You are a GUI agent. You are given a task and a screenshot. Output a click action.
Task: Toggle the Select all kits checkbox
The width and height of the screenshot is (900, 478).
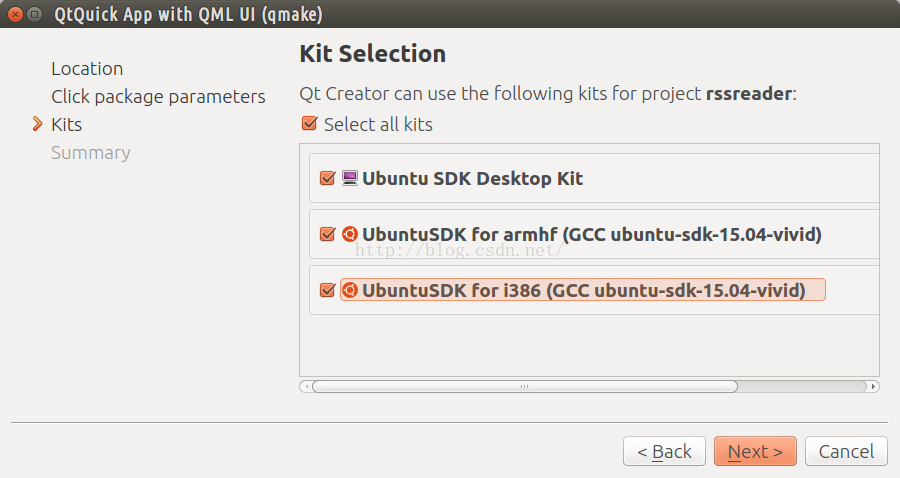(309, 123)
